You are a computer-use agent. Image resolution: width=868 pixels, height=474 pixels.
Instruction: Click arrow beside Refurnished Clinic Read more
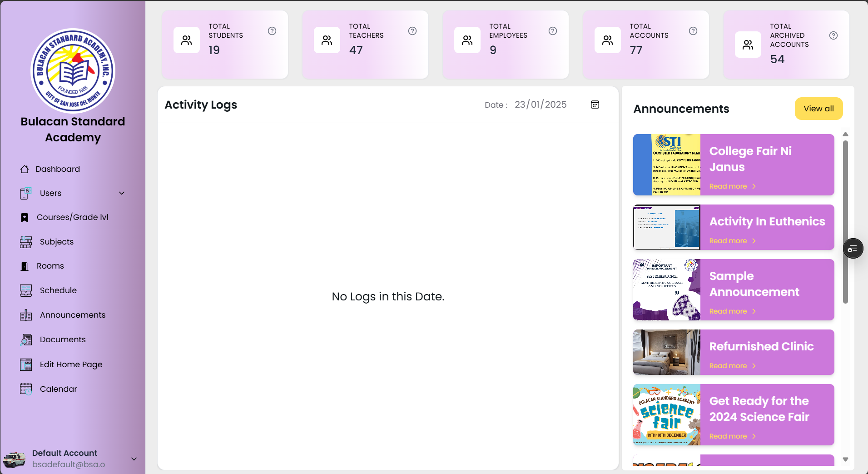coord(754,366)
